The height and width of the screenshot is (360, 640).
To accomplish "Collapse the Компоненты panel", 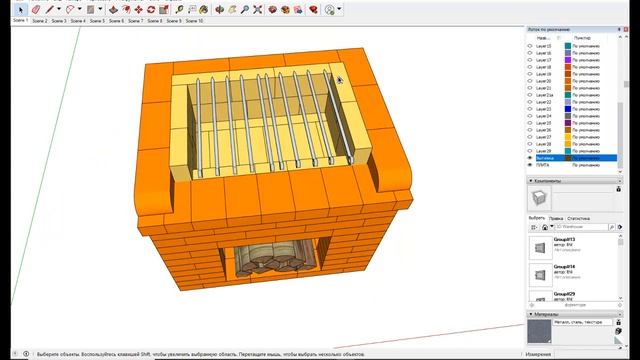I will point(531,180).
